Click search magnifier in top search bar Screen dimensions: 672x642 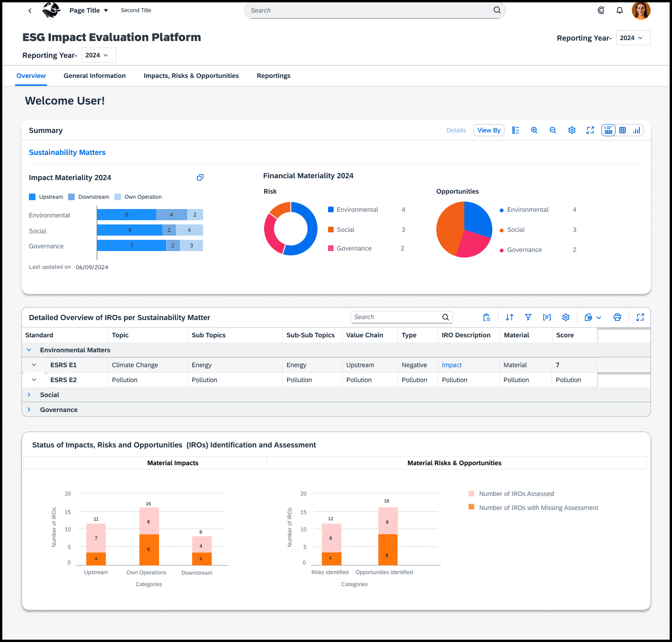point(497,10)
